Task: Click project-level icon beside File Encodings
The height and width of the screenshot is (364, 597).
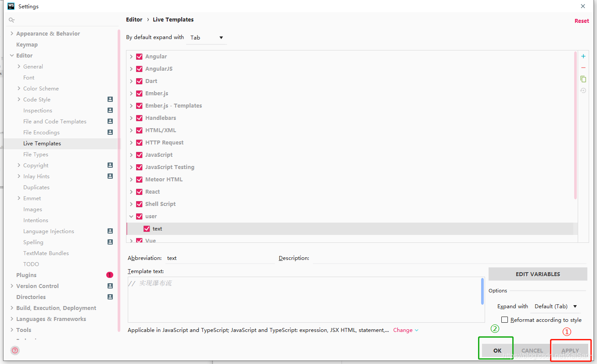Action: point(110,132)
